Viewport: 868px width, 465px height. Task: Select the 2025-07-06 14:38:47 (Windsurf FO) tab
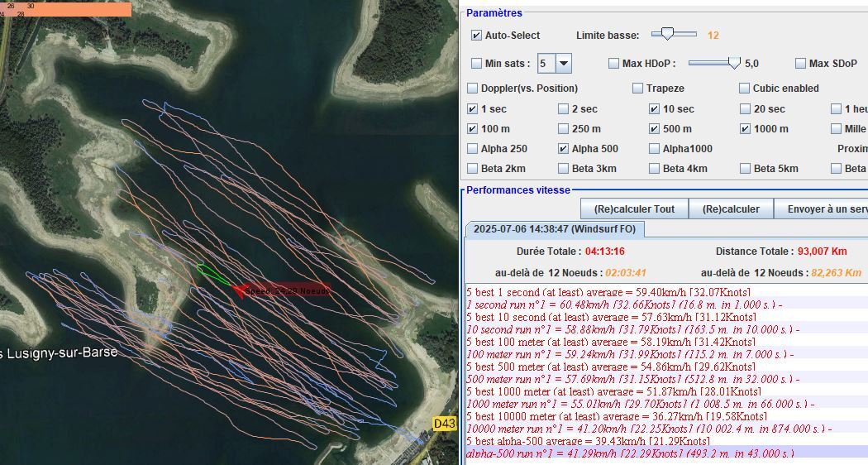[555, 229]
